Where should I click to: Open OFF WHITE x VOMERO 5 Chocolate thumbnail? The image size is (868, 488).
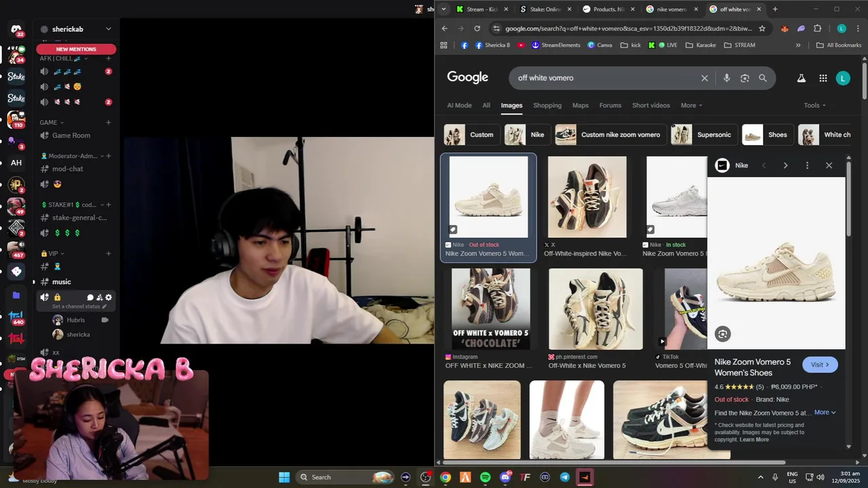pos(491,309)
